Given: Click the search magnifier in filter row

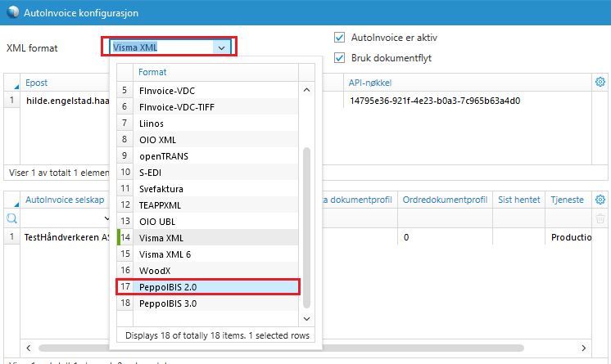Looking at the screenshot, I should click(x=11, y=218).
